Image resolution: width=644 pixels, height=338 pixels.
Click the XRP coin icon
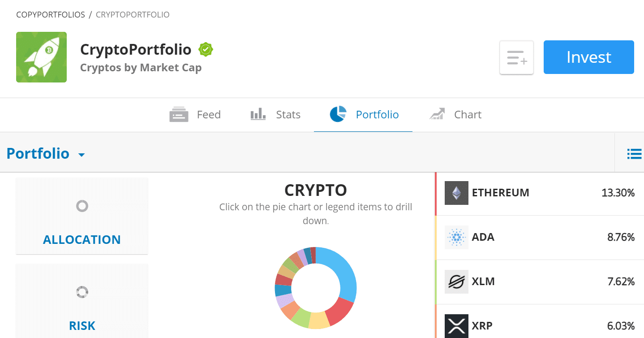coord(456,325)
